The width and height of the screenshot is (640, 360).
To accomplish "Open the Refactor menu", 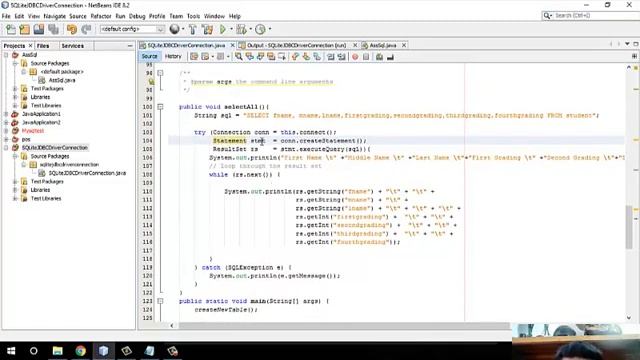I will click(101, 16).
